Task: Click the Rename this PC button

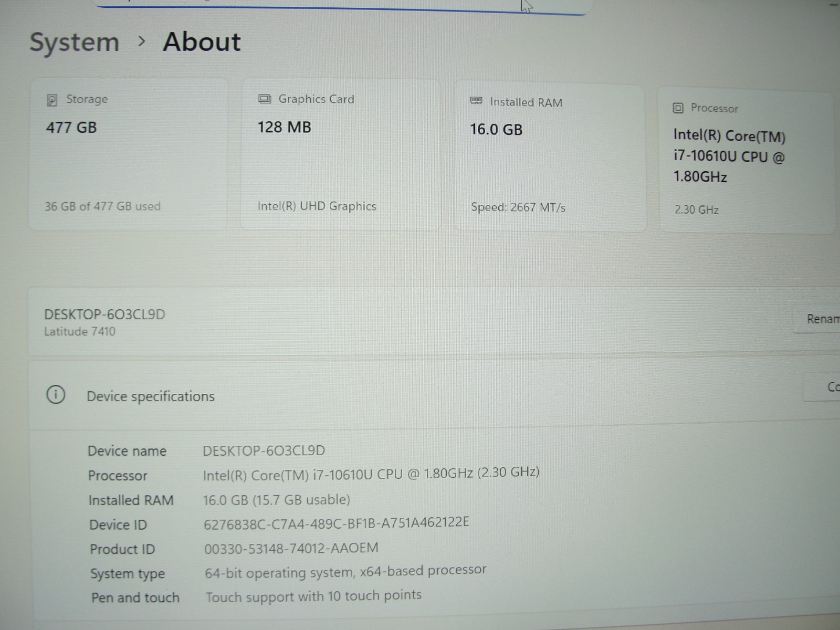Action: coord(817,319)
